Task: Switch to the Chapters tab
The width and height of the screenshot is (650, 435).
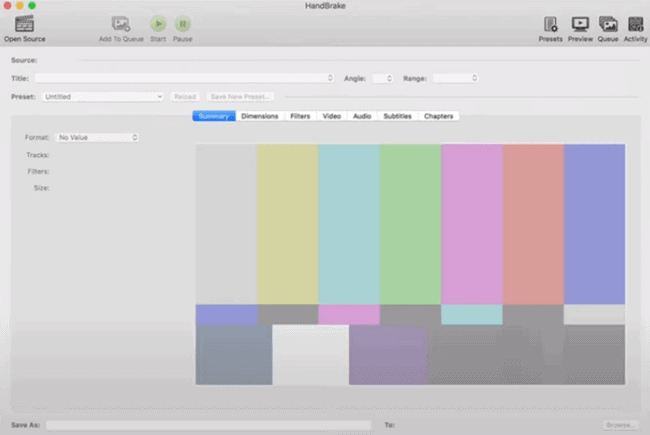Action: [439, 116]
